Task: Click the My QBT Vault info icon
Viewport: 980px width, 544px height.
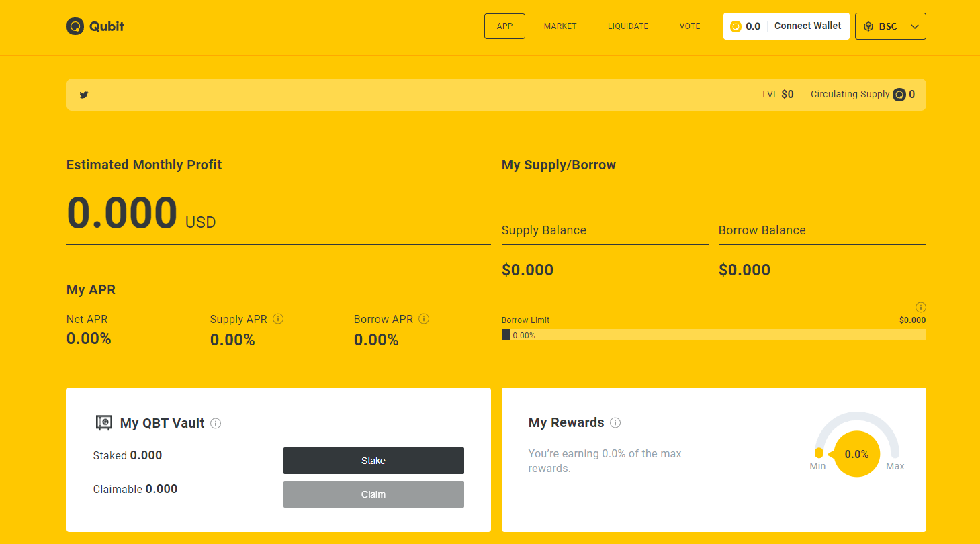Action: 216,423
